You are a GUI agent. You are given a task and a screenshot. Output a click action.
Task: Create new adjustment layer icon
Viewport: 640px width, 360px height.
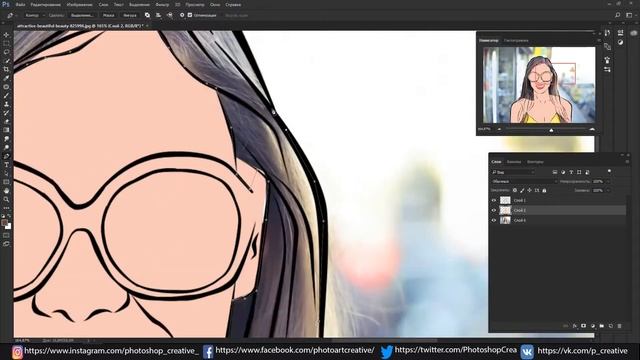click(x=593, y=326)
